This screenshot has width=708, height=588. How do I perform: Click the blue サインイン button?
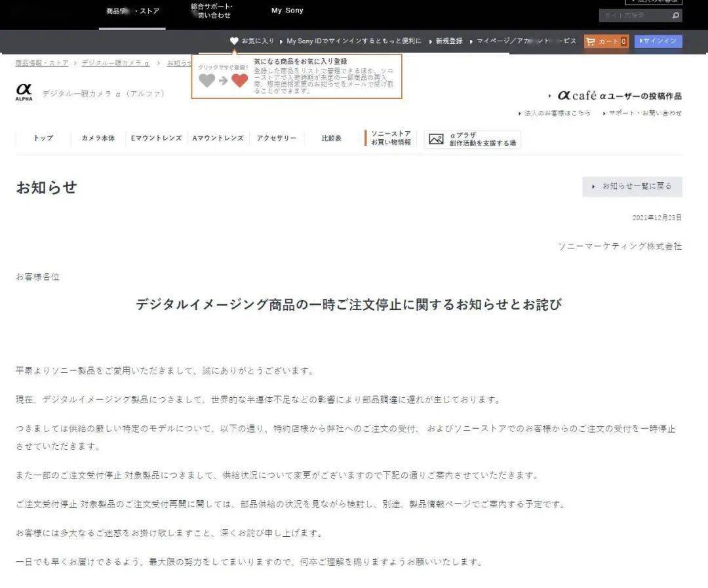658,41
